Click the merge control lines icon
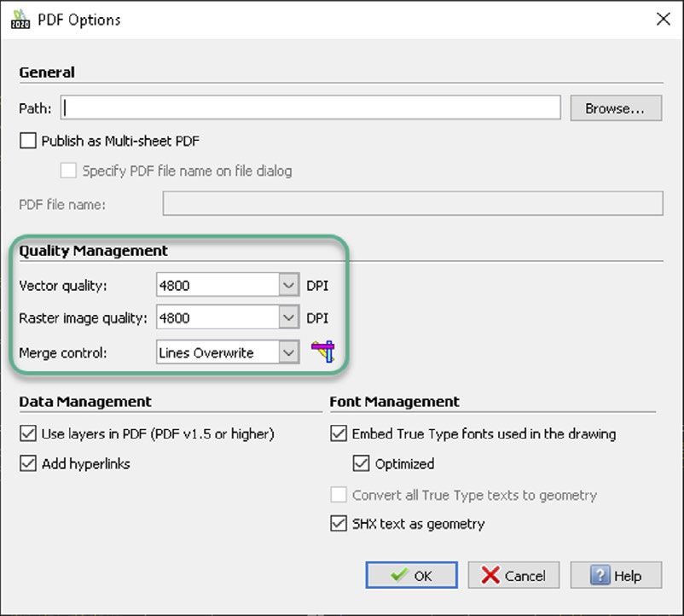Screen dimensions: 684x616 click(x=323, y=352)
